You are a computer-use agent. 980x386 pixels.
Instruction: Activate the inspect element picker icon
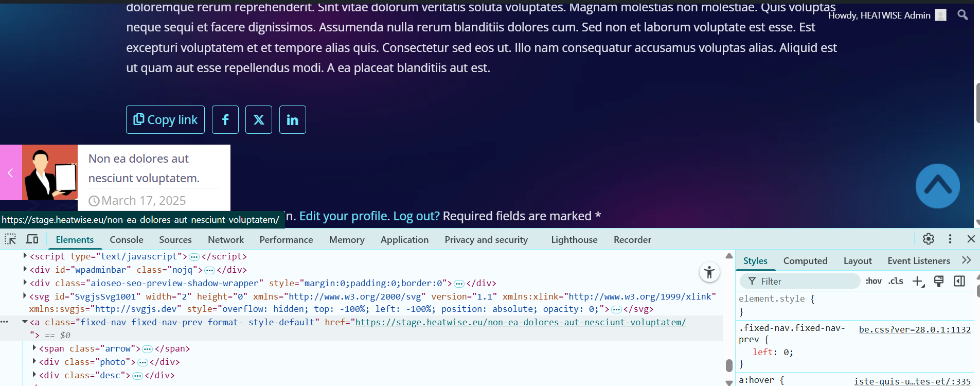(10, 239)
